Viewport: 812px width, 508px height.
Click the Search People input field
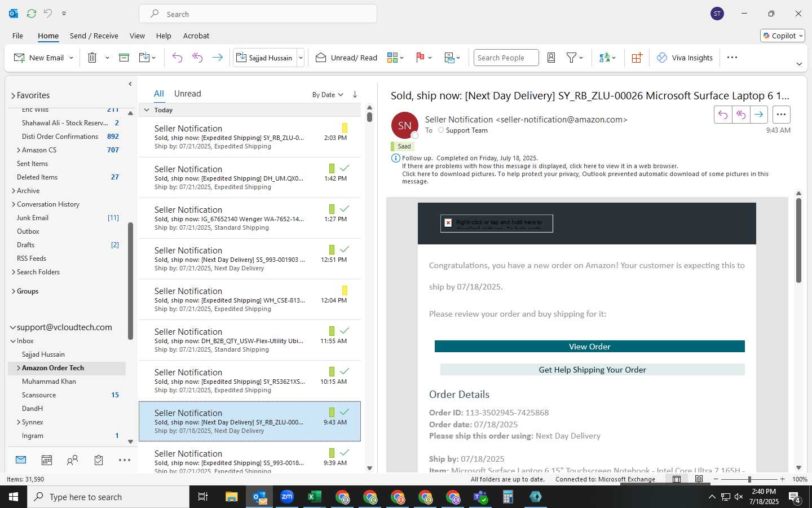pos(506,58)
